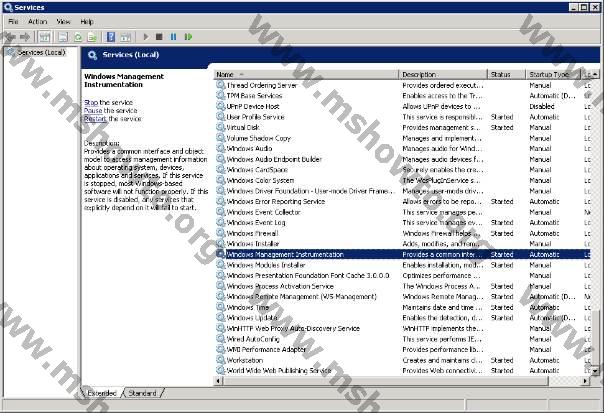
Task: Click the Restart Service toolbar icon
Action: click(x=188, y=37)
